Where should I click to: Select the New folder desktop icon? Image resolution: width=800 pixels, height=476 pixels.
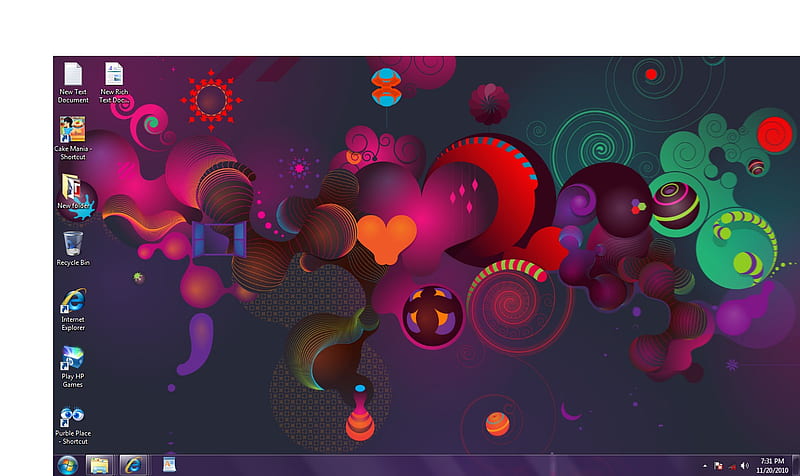coord(72,191)
